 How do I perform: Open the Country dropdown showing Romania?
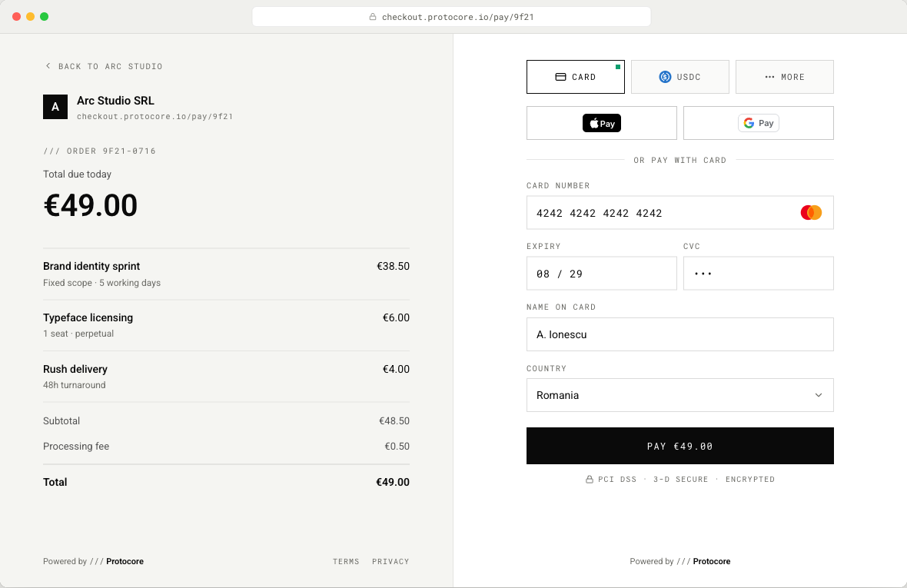coord(680,396)
